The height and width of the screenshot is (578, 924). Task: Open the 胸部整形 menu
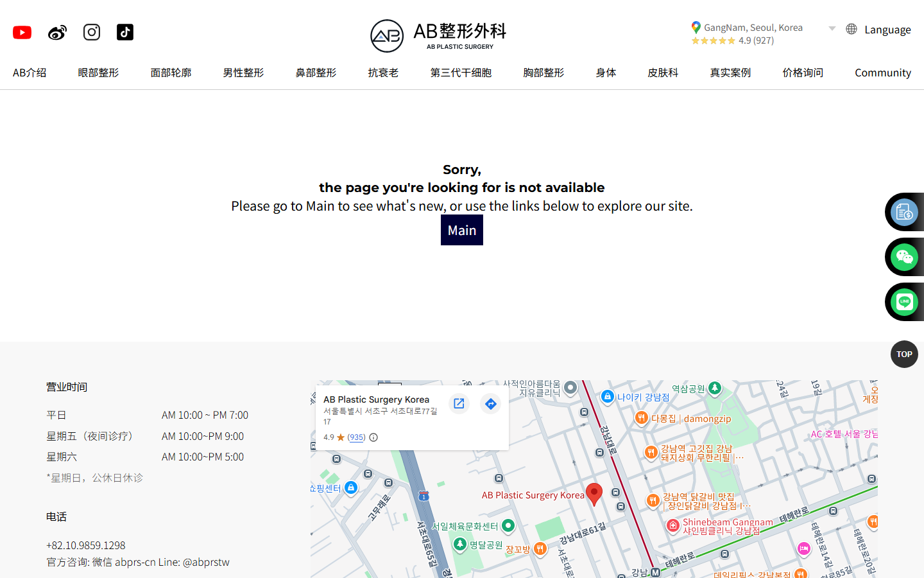[x=543, y=73]
